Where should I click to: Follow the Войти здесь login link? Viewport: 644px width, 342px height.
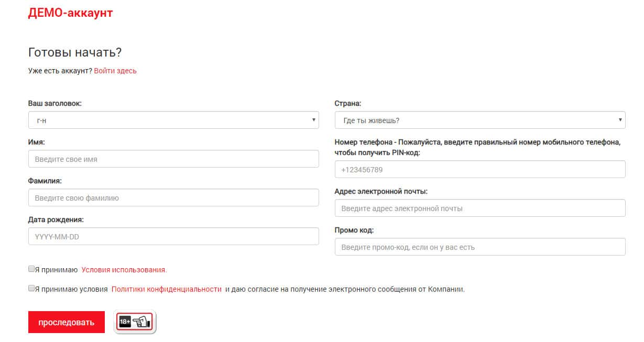115,71
